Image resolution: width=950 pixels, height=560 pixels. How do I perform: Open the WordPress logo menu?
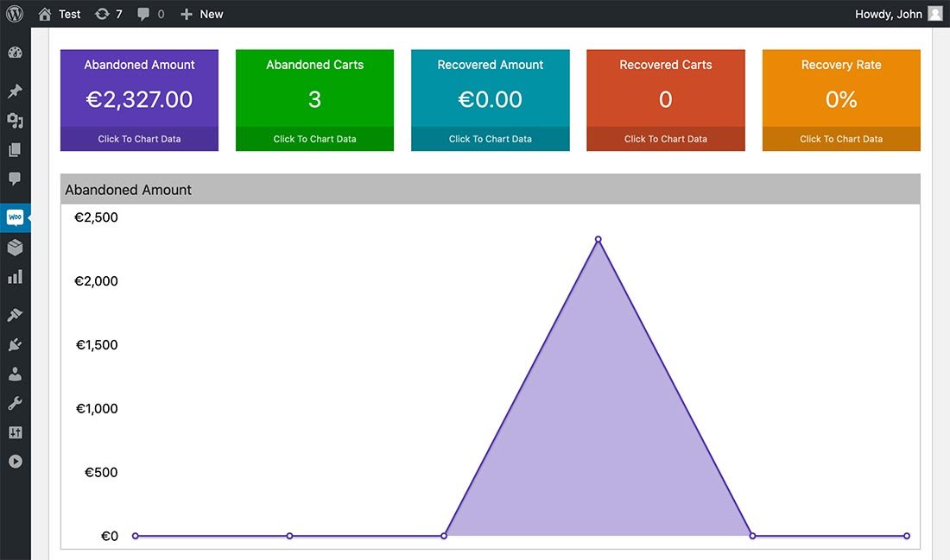click(x=15, y=13)
